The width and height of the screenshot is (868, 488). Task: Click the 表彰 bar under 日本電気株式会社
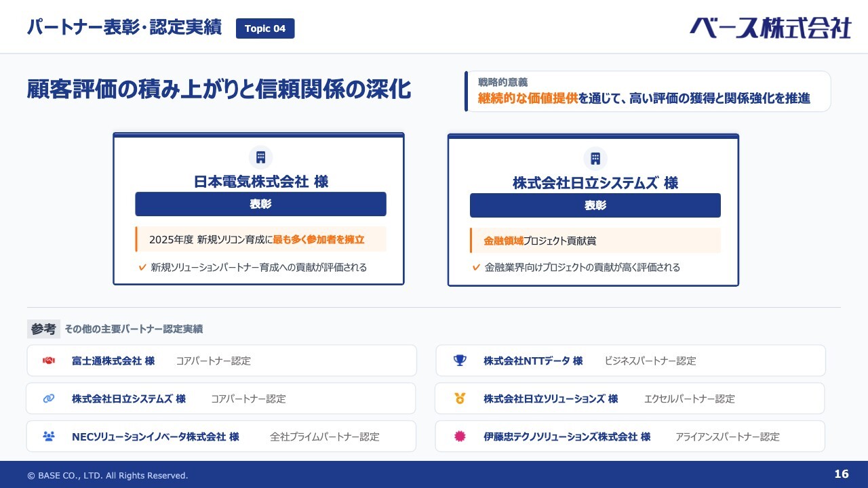[x=260, y=204]
